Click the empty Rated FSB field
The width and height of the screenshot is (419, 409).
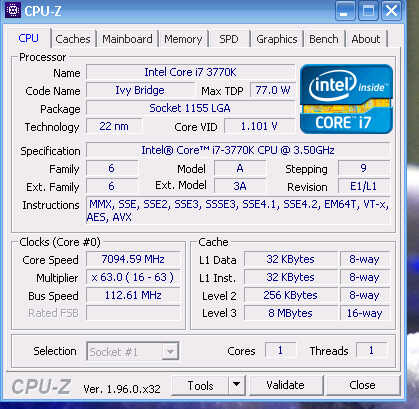click(133, 313)
